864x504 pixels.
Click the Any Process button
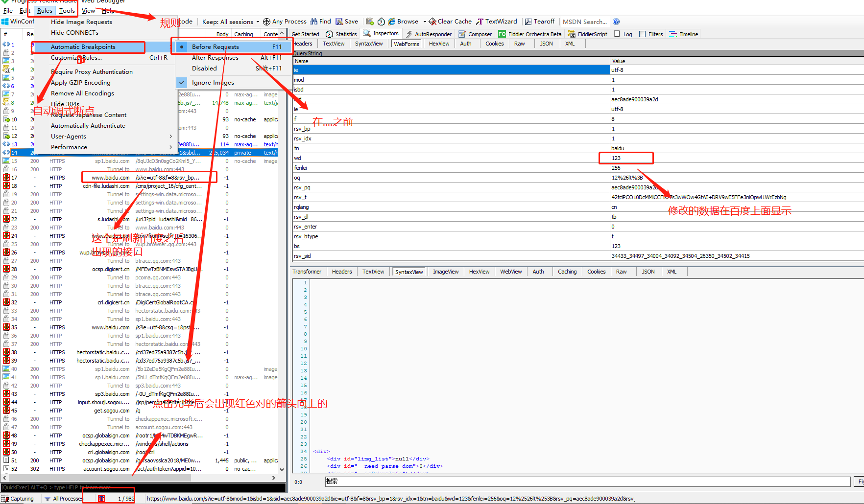pyautogui.click(x=284, y=21)
